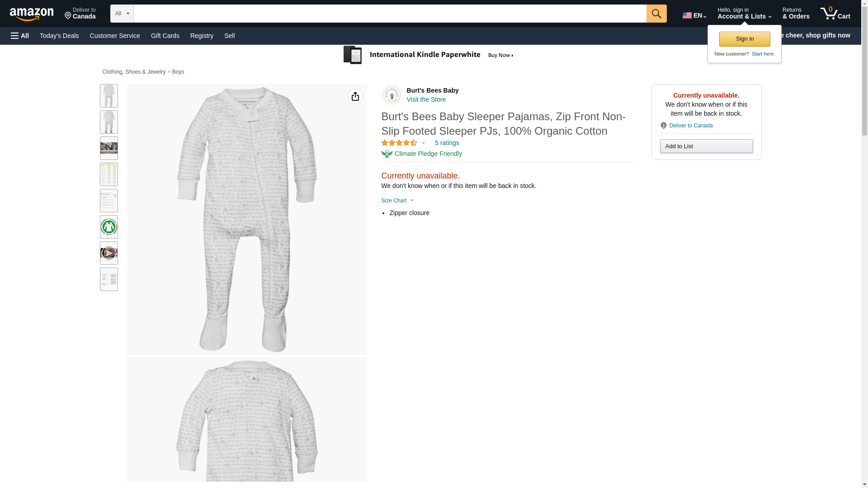Focus the Amazon search input field
The image size is (868, 488).
390,14
